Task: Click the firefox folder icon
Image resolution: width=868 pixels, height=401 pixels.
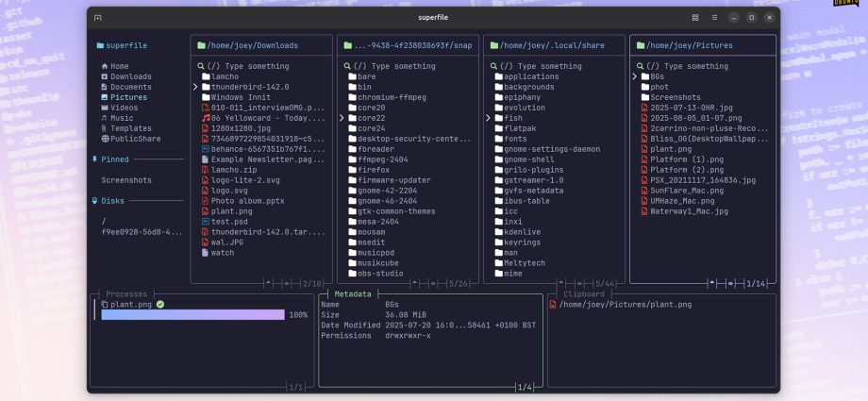Action: (352, 170)
